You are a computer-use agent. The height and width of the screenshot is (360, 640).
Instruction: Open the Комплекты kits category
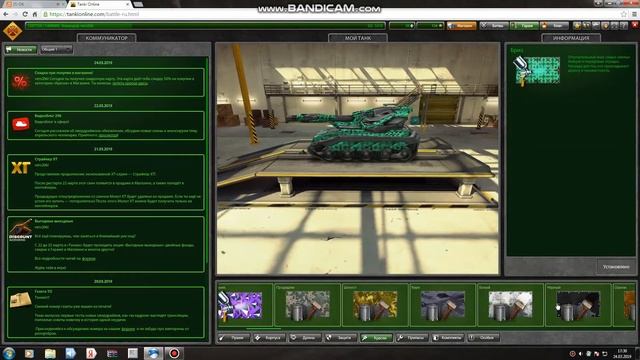click(x=447, y=338)
